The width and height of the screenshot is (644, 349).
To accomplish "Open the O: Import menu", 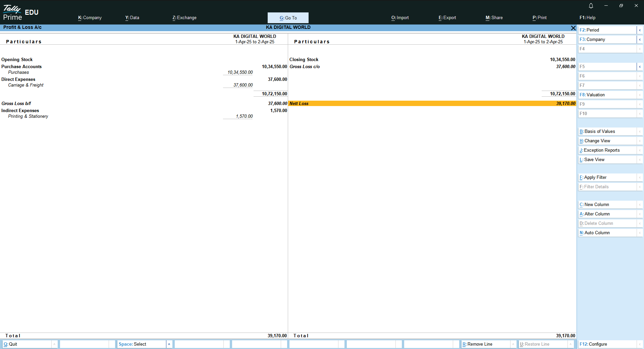I will coord(400,18).
